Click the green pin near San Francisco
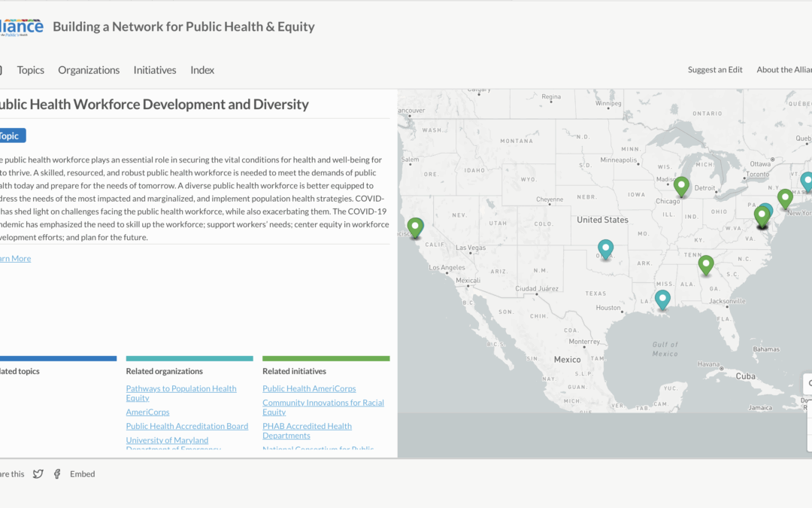 coord(414,228)
